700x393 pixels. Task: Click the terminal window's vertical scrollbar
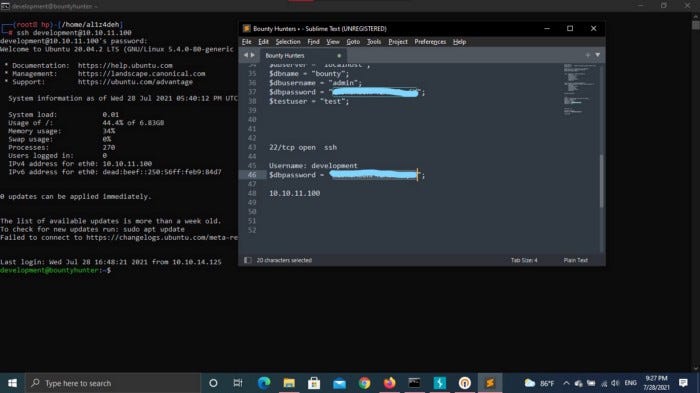[696, 192]
